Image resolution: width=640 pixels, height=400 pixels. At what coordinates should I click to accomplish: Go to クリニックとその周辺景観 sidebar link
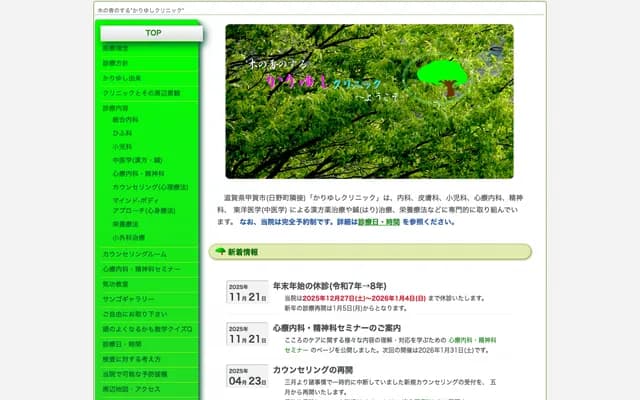pyautogui.click(x=141, y=93)
